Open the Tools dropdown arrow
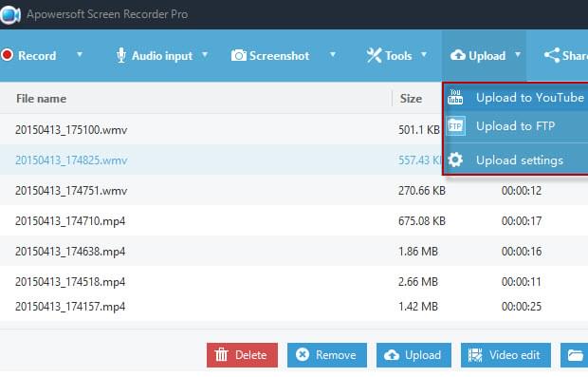The image size is (588, 377). tap(424, 55)
